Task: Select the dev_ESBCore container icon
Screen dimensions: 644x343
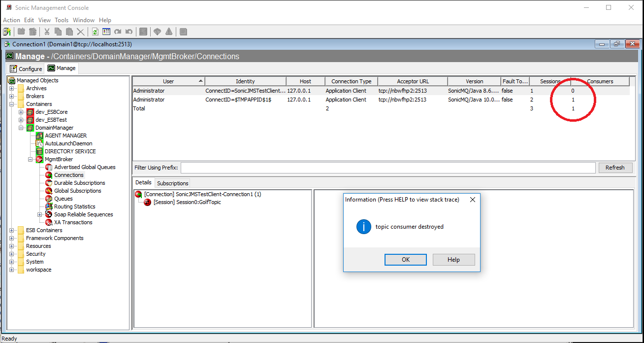Action: [30, 112]
